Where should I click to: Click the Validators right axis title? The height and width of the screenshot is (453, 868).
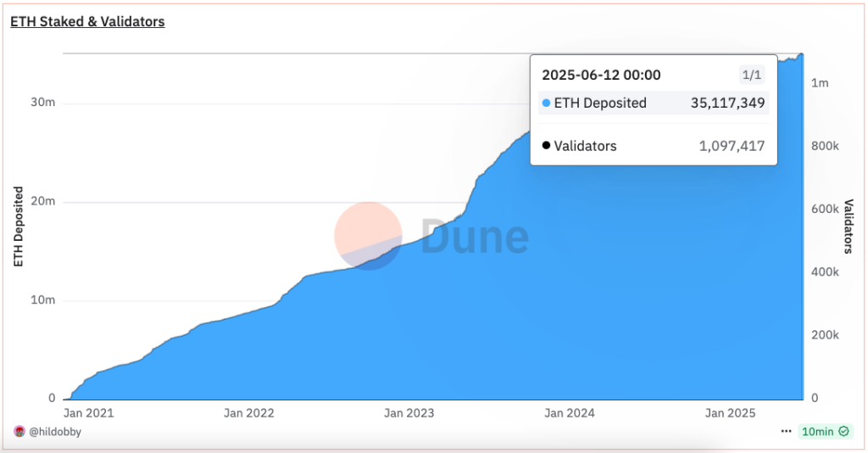point(849,226)
